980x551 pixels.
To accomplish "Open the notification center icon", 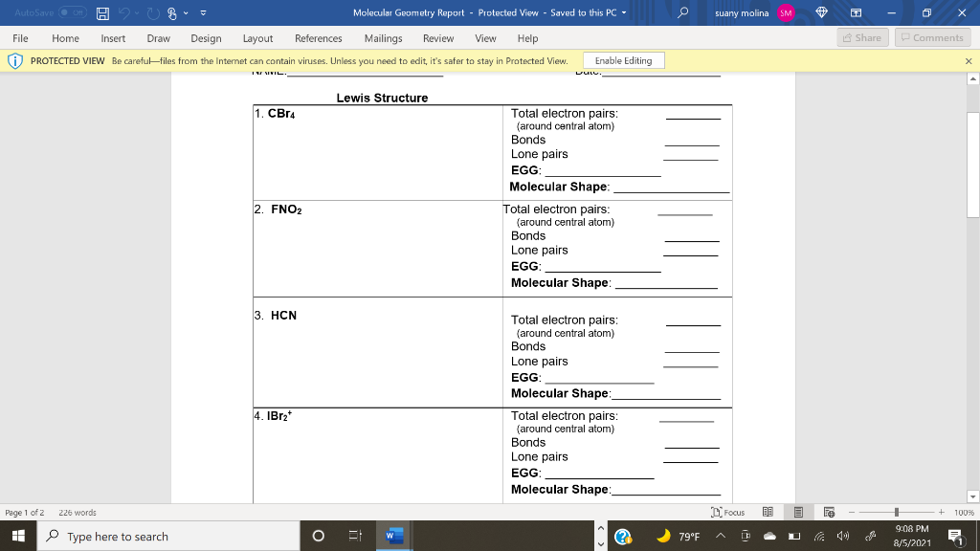I will pos(955,536).
